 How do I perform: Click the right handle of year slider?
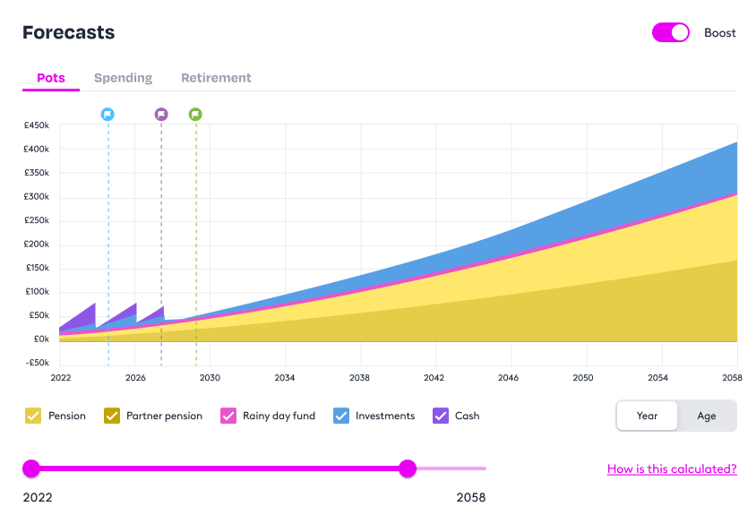[408, 468]
